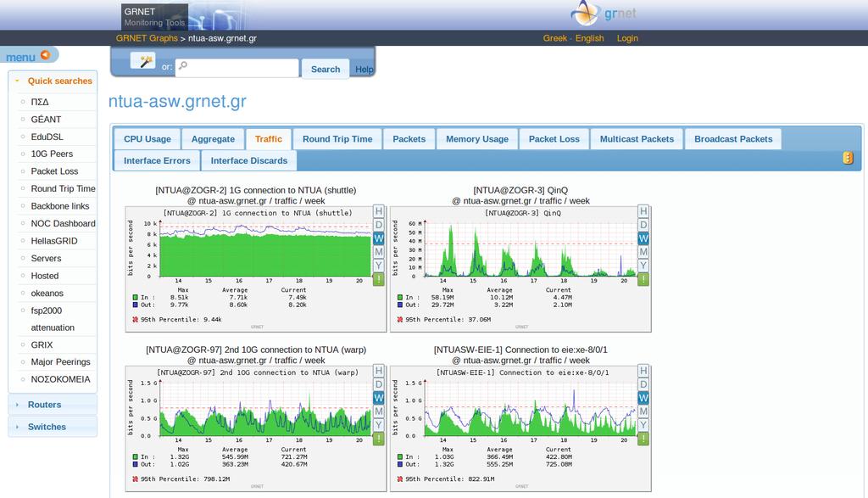Open the Broadcast Packets tab
This screenshot has width=868, height=498.
coord(733,139)
